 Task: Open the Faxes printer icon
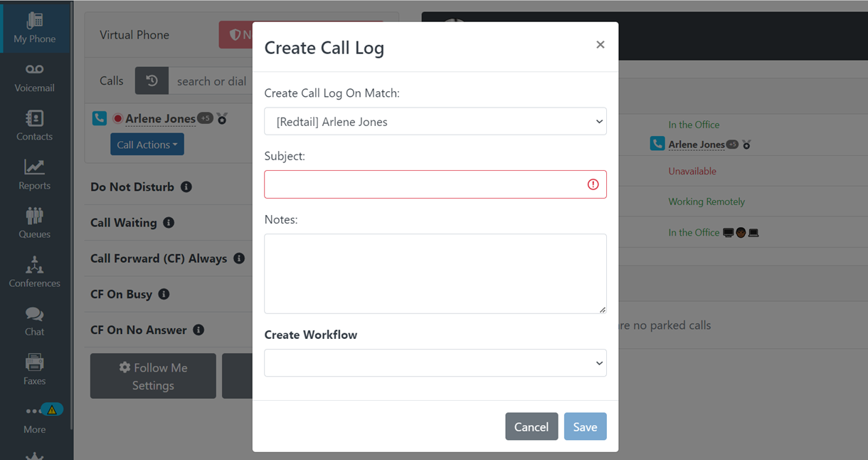point(34,362)
